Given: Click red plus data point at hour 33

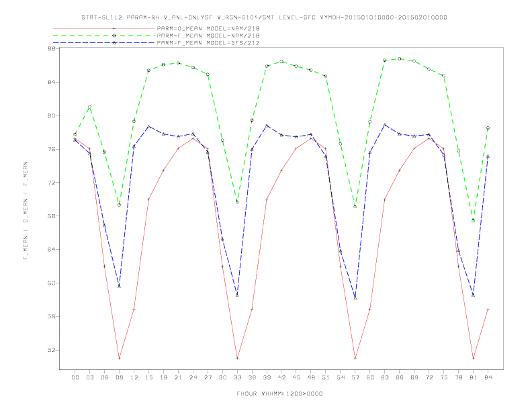Looking at the screenshot, I should 237,358.
